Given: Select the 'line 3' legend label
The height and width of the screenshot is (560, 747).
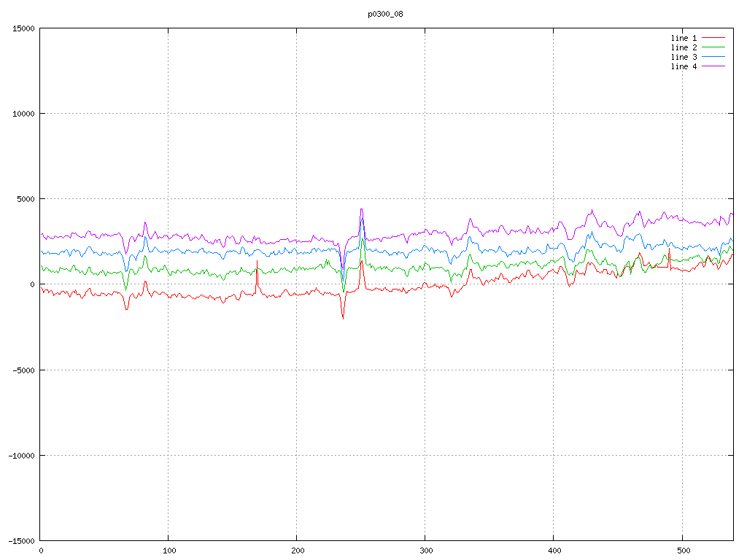Looking at the screenshot, I should [684, 57].
